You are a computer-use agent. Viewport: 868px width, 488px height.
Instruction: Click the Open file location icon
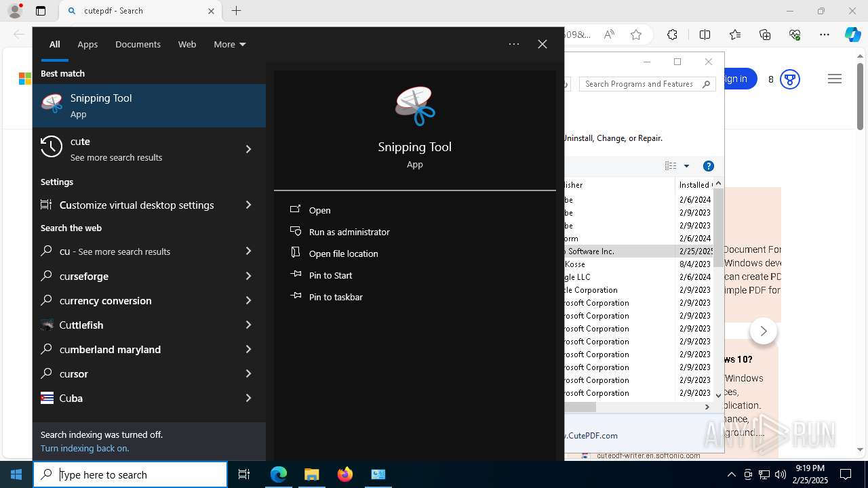point(295,252)
